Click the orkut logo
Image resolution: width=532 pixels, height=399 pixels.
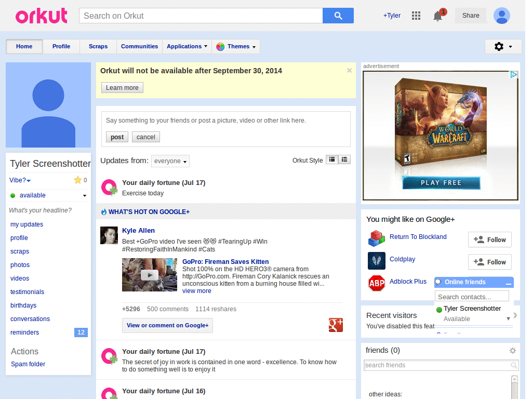pyautogui.click(x=42, y=16)
